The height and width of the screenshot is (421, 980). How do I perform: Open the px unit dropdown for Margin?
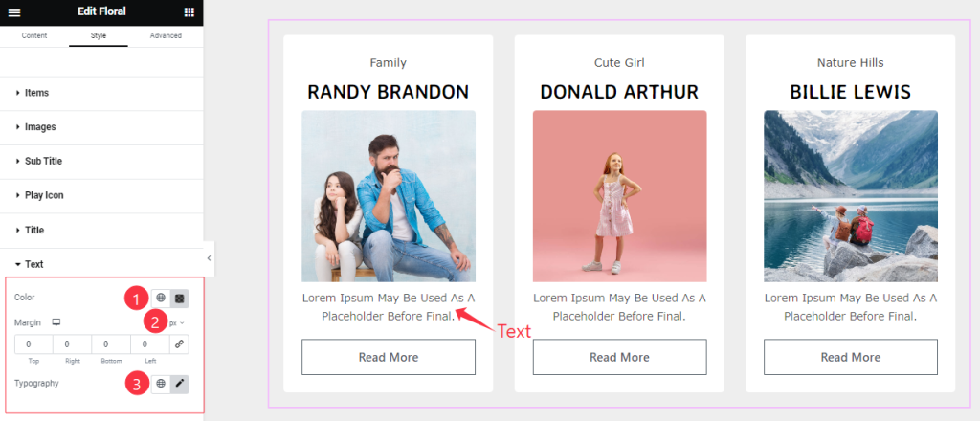pos(176,323)
